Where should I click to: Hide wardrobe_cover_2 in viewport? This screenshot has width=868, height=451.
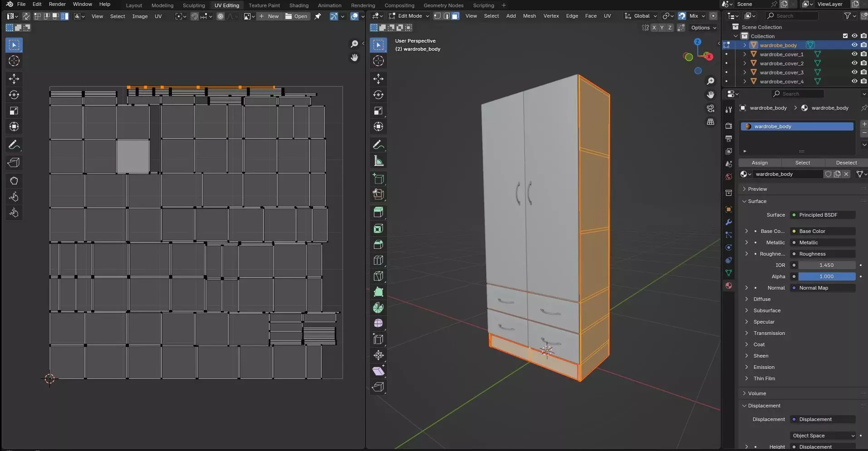[854, 63]
